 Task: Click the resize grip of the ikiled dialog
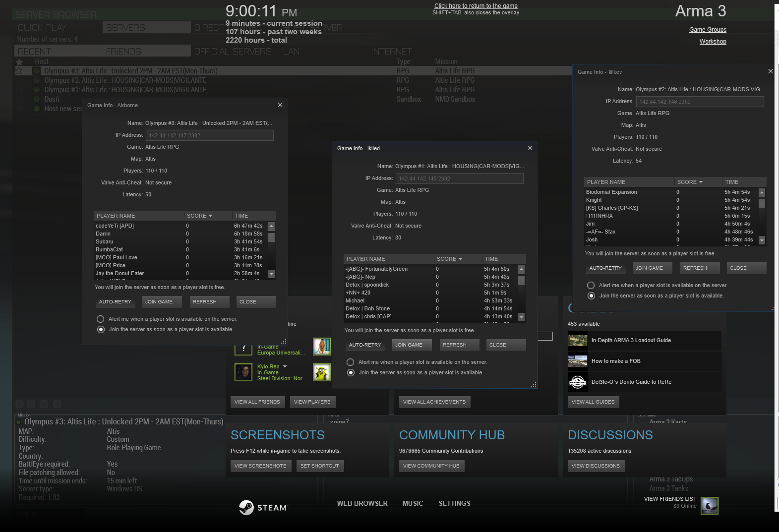click(534, 384)
